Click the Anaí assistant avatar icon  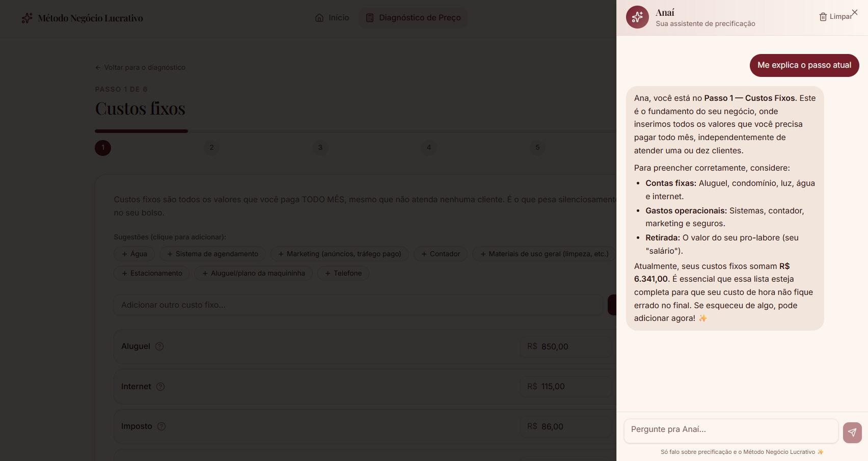(x=637, y=17)
